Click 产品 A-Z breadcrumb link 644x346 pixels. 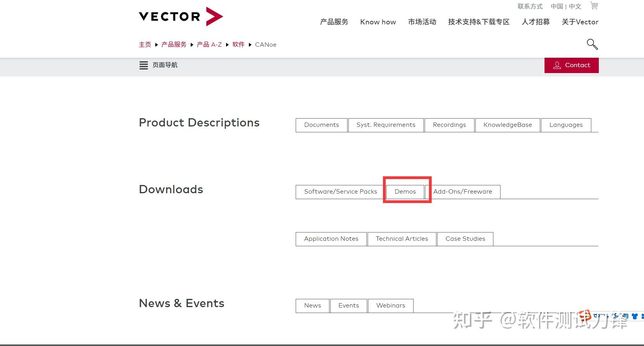pyautogui.click(x=210, y=45)
